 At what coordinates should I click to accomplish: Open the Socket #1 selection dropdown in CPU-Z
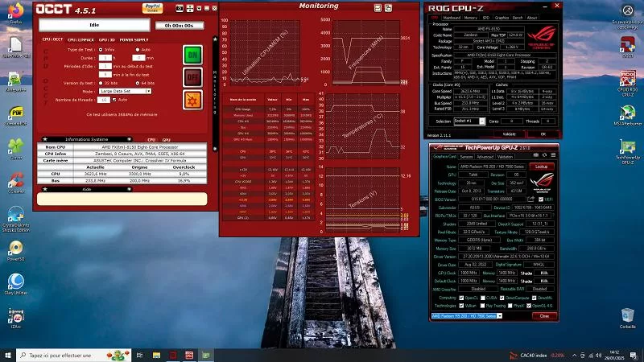[x=469, y=121]
